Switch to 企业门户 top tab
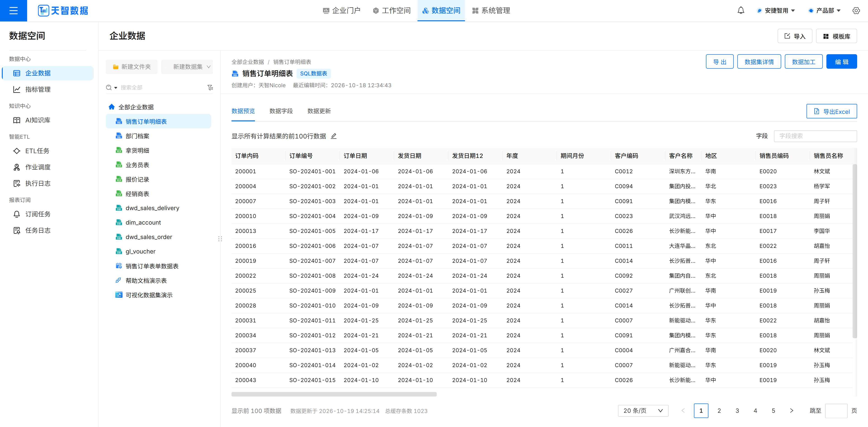The image size is (868, 427). pyautogui.click(x=342, y=10)
